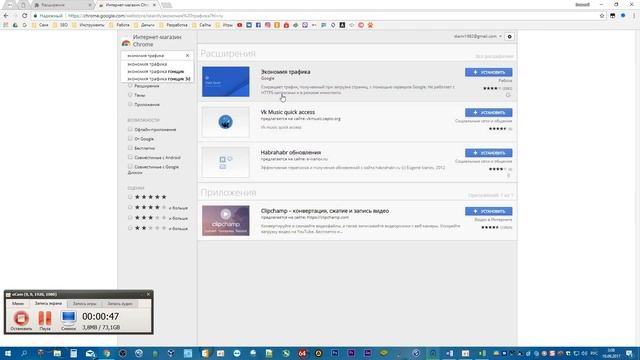This screenshot has height=360, width=640.
Task: Select the Расширения filter radio button
Action: pyautogui.click(x=130, y=85)
